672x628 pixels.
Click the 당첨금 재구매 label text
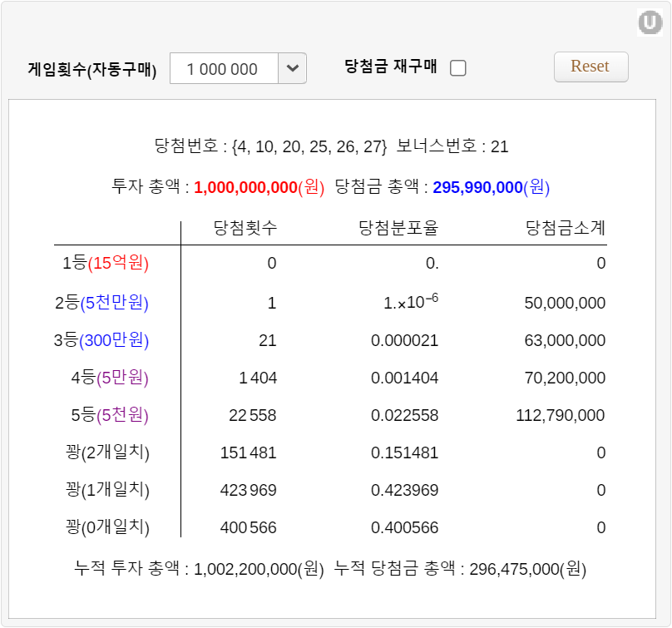point(390,67)
